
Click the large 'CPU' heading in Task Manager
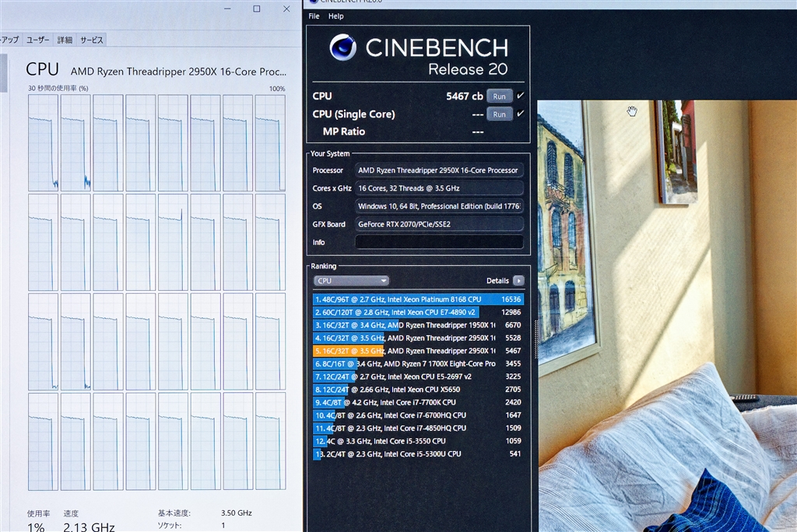[x=42, y=69]
